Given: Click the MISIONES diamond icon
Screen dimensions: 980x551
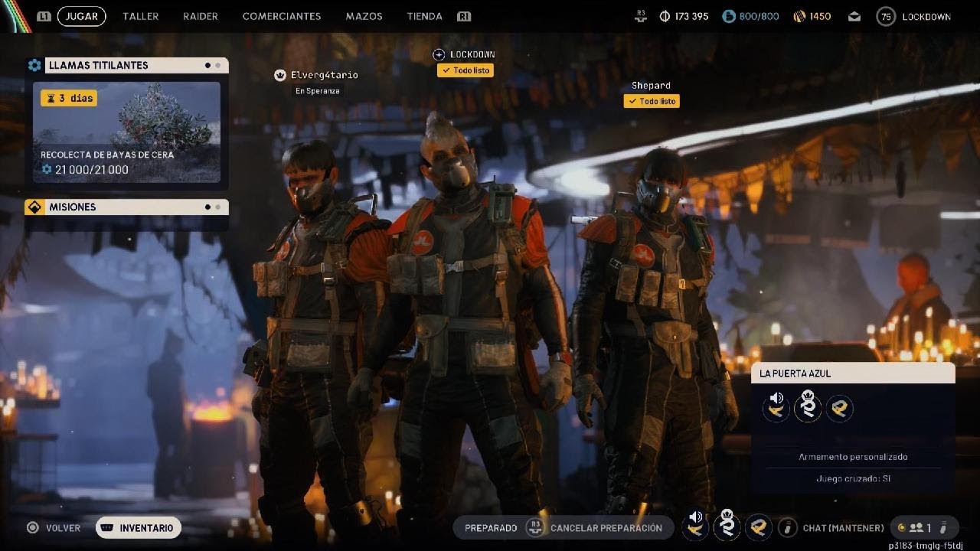Looking at the screenshot, I should click(x=34, y=207).
